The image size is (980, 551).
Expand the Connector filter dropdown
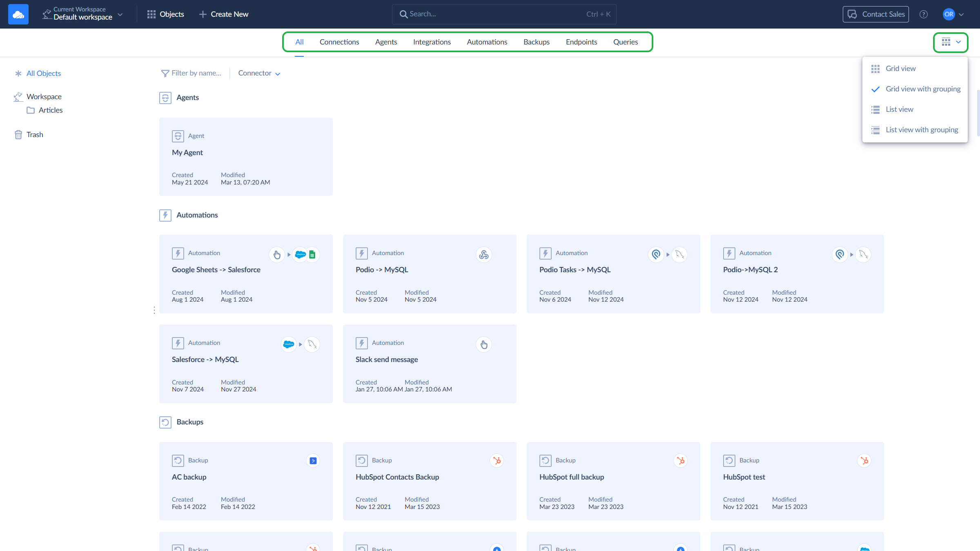pyautogui.click(x=259, y=73)
